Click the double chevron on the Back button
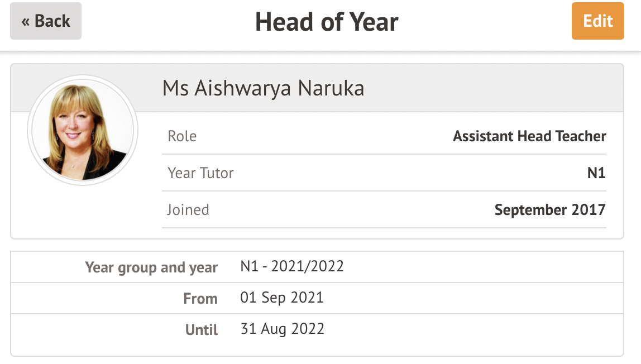The width and height of the screenshot is (641, 364). pos(26,22)
